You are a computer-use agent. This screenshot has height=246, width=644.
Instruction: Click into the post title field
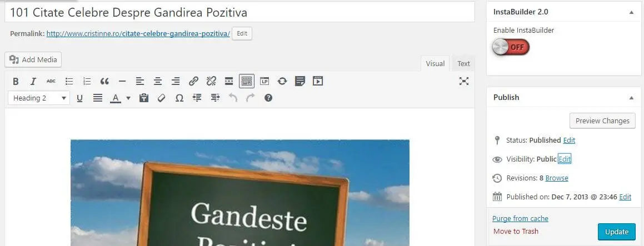(239, 12)
